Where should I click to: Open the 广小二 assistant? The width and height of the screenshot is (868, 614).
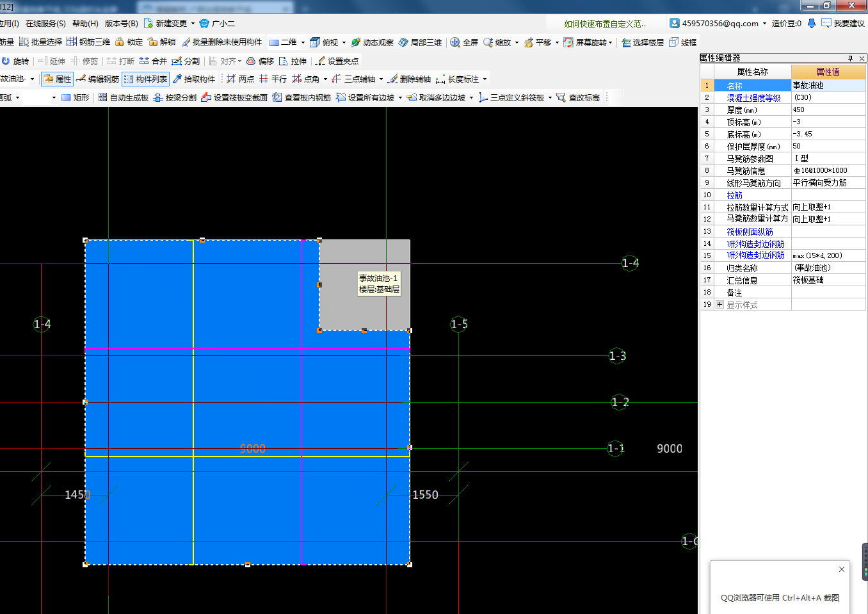point(218,24)
